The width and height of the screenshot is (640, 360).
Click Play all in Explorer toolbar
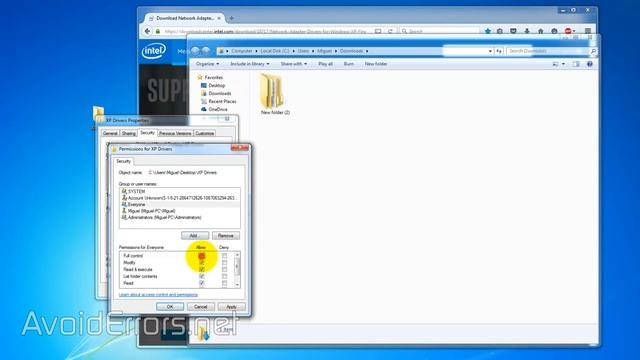pyautogui.click(x=325, y=64)
